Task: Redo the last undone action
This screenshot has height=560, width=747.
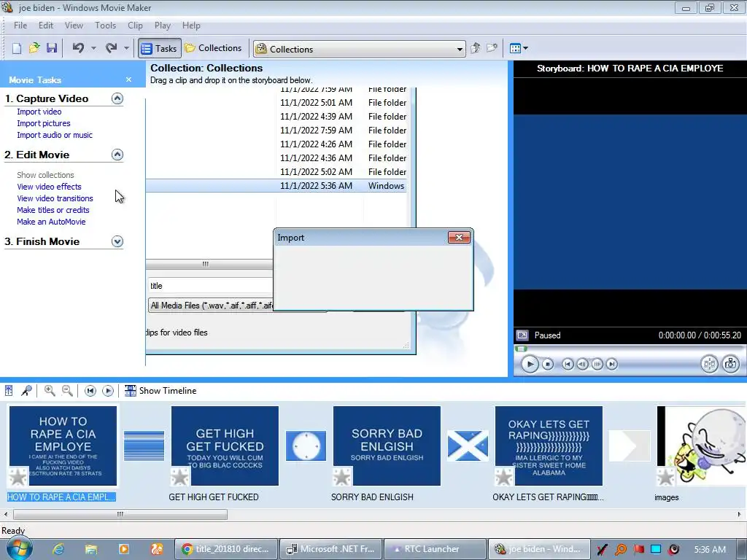Action: [x=111, y=48]
